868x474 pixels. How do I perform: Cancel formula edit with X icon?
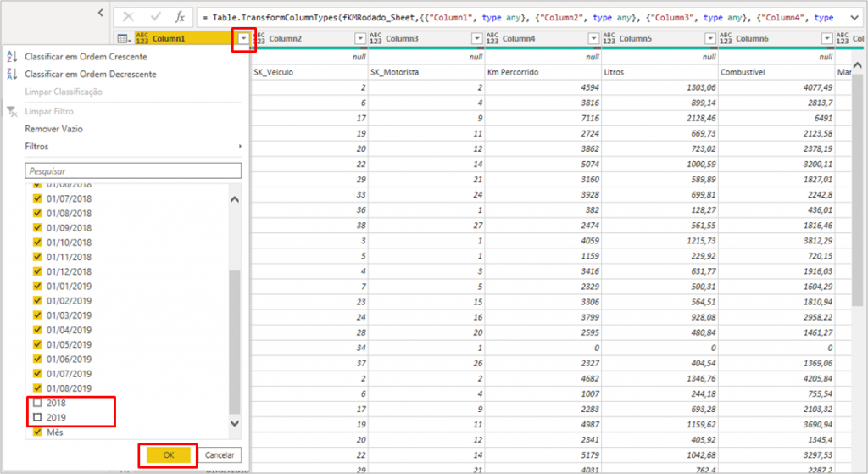[129, 17]
